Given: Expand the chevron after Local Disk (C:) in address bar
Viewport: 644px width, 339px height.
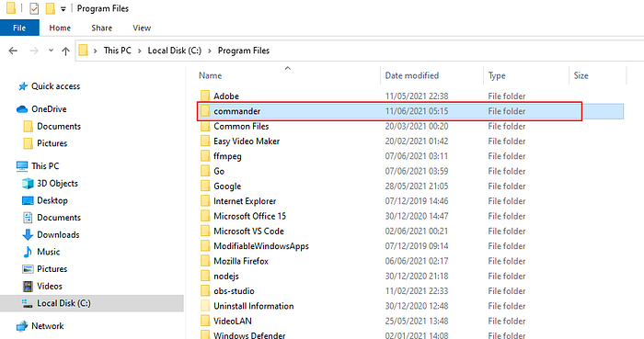Looking at the screenshot, I should (x=210, y=51).
